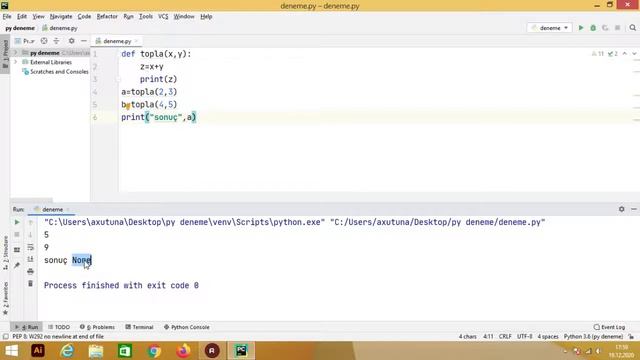Open the Run menu
The height and width of the screenshot is (360, 640).
[128, 16]
